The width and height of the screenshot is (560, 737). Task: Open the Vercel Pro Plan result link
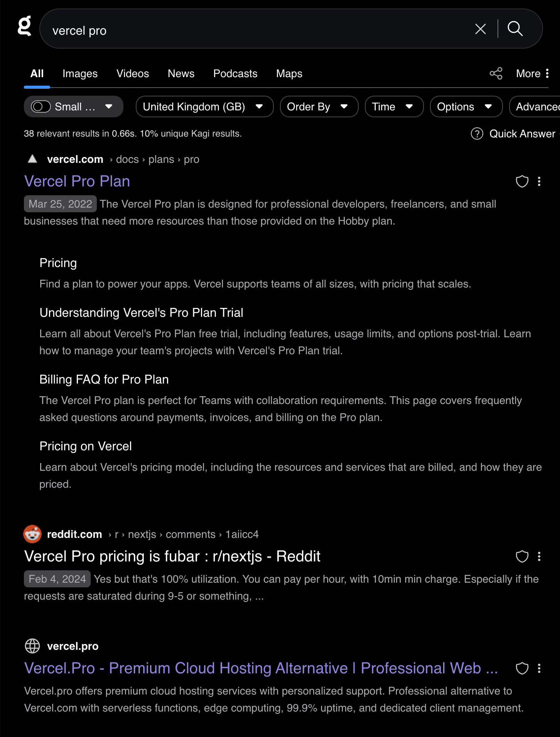coord(77,181)
